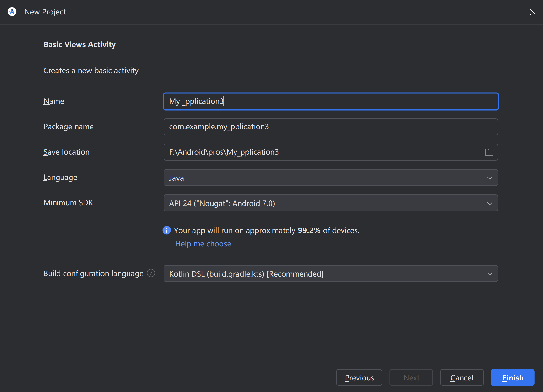Focus the Name text field

(330, 101)
